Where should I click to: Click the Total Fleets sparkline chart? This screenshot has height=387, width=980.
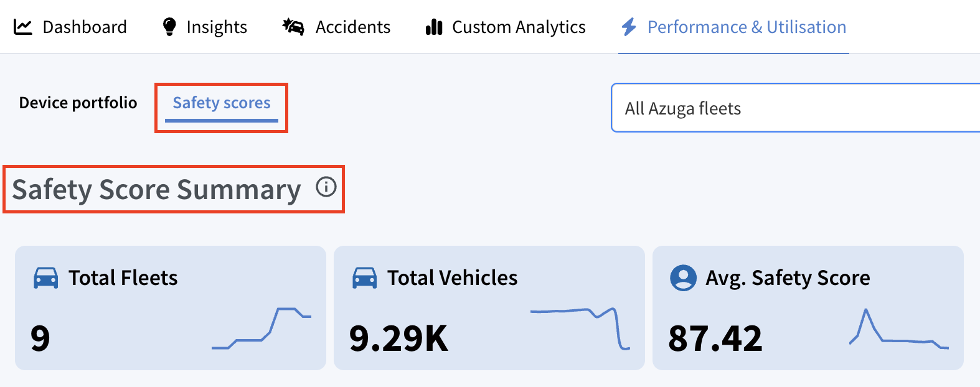click(x=261, y=328)
